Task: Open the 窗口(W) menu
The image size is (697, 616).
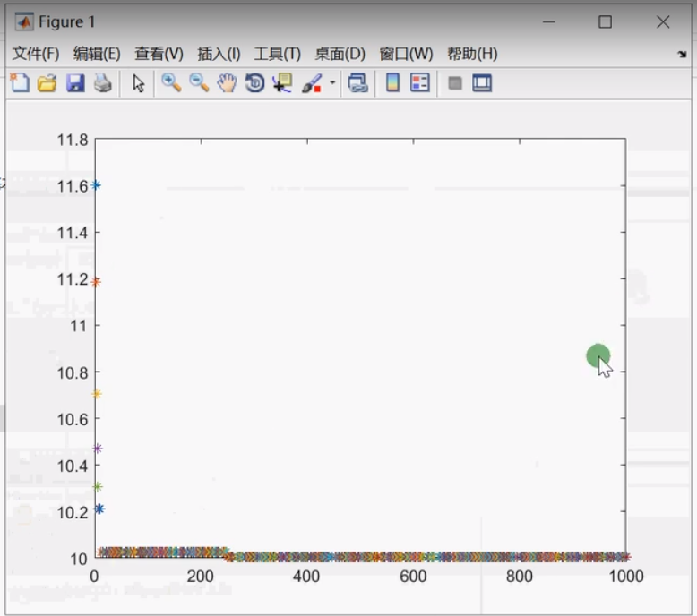Action: point(407,54)
